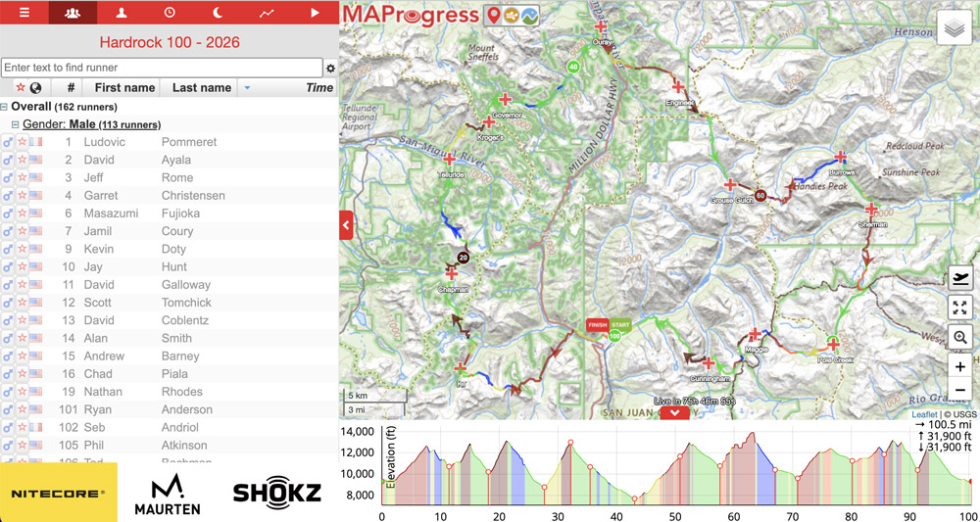Viewport: 980px width, 522px height.
Task: Click the magnifier zoom-to-fit icon
Action: tap(960, 337)
